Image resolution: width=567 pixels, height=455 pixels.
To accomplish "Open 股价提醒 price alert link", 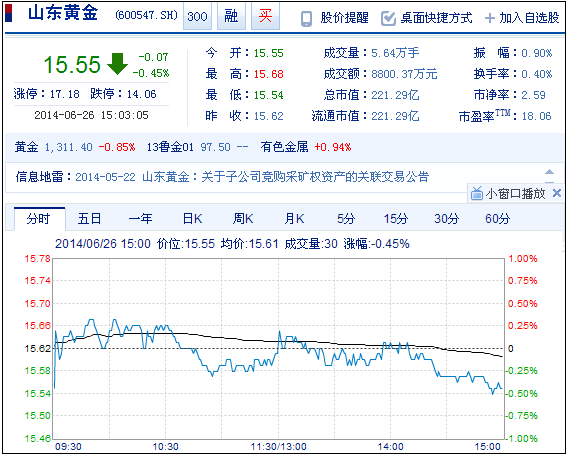I will [344, 18].
